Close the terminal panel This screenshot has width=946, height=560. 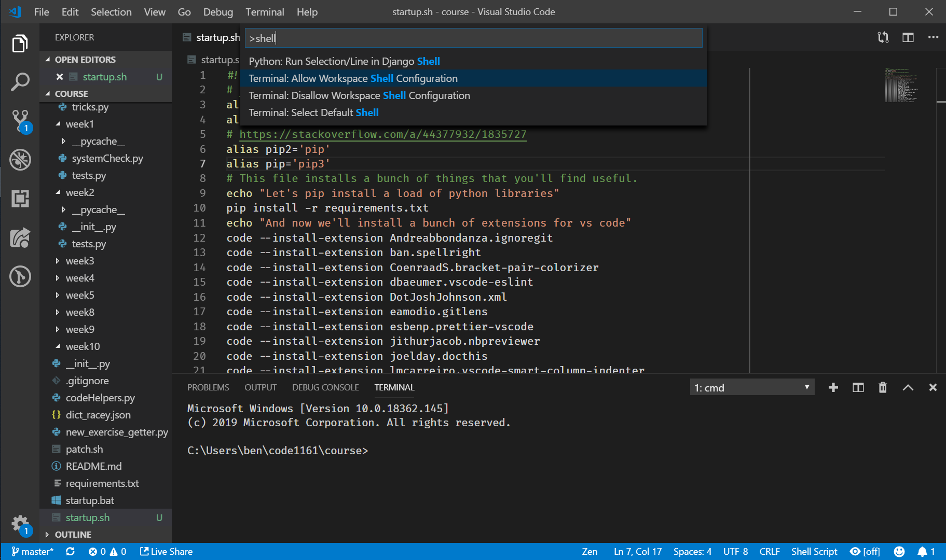(x=933, y=387)
